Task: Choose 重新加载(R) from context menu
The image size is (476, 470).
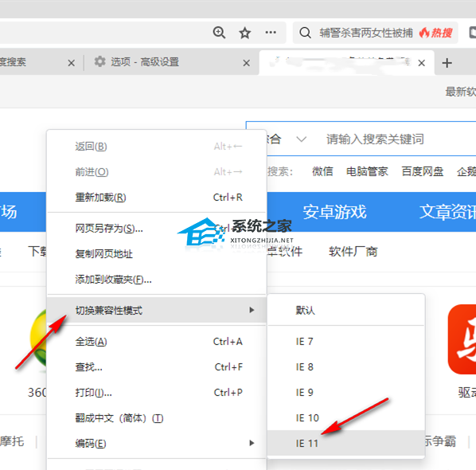Action: (x=157, y=198)
